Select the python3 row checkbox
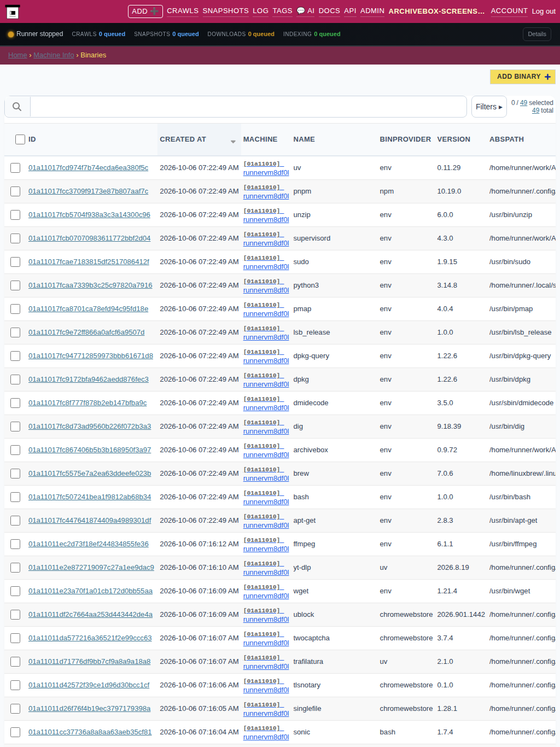The height and width of the screenshot is (747, 560). tap(15, 285)
